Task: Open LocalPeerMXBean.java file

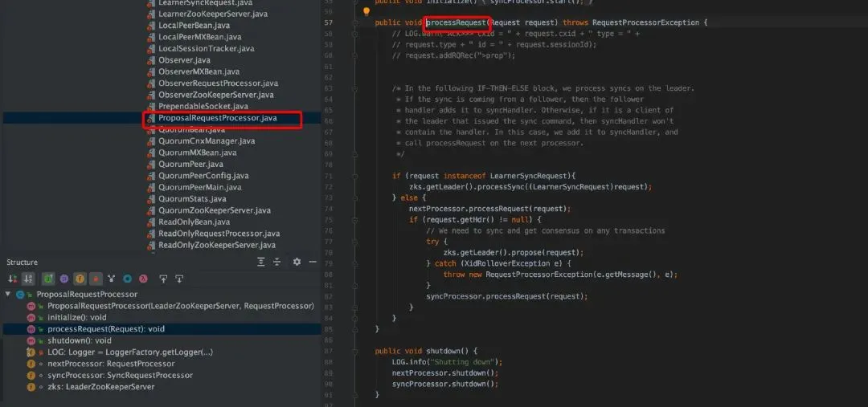Action: [200, 37]
